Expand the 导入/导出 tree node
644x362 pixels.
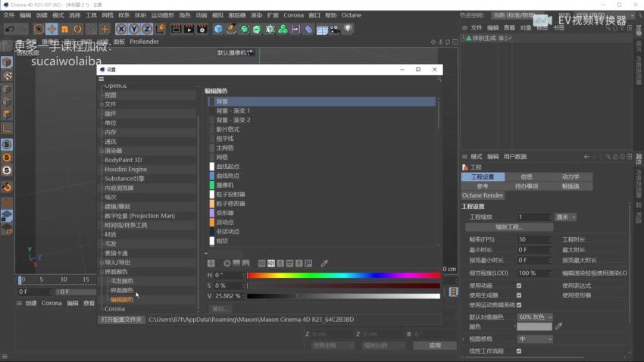click(102, 262)
